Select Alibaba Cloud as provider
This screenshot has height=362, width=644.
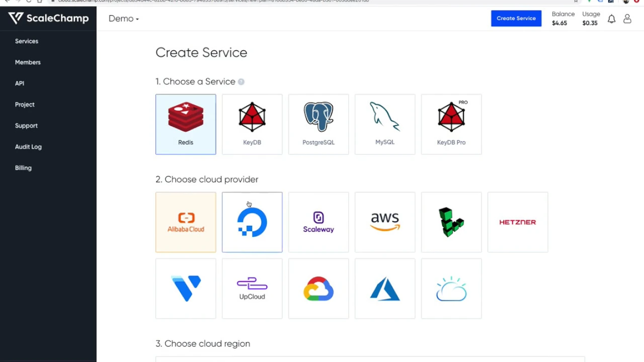(186, 222)
